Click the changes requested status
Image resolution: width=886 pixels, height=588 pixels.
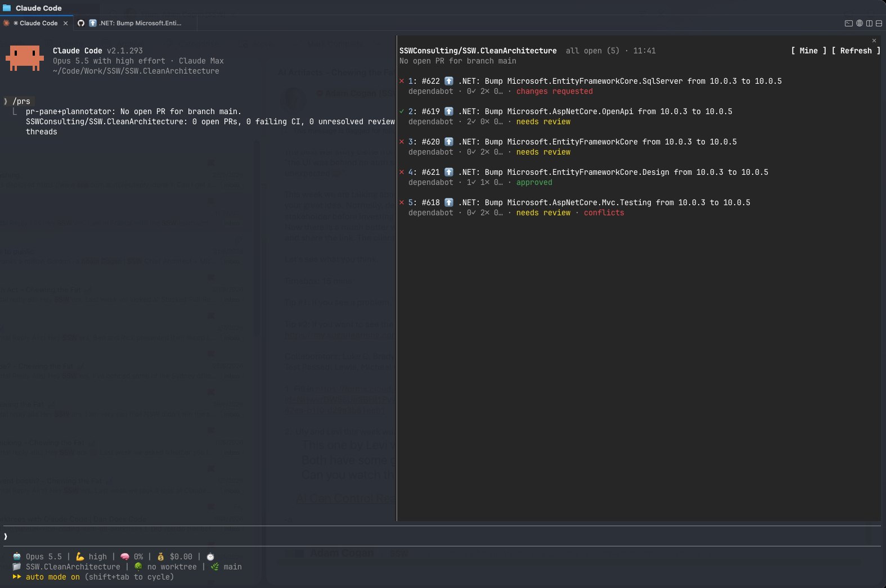[555, 91]
